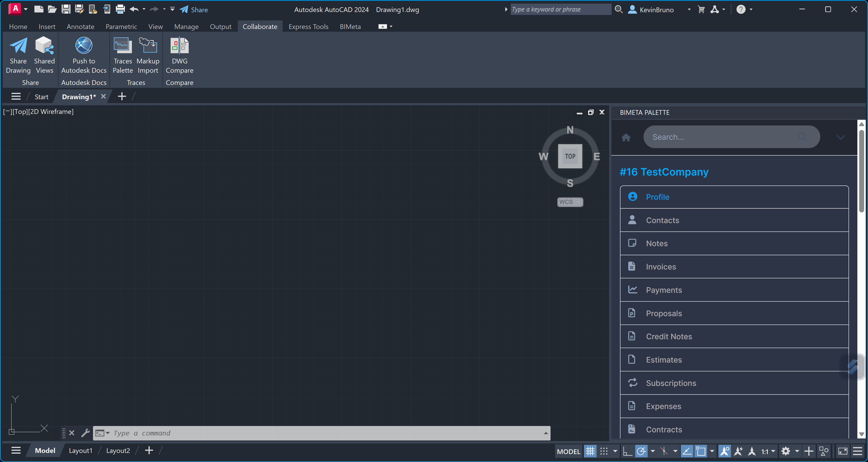Open the Help question mark icon

point(741,10)
